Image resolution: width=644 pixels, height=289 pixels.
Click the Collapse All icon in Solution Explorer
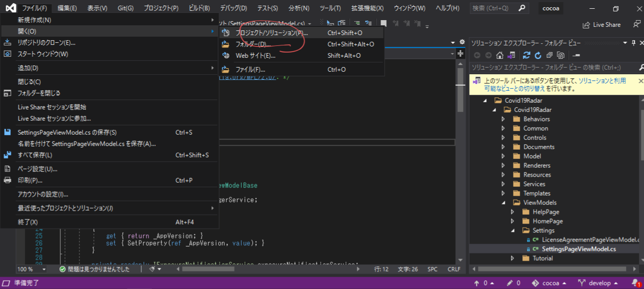[x=549, y=55]
